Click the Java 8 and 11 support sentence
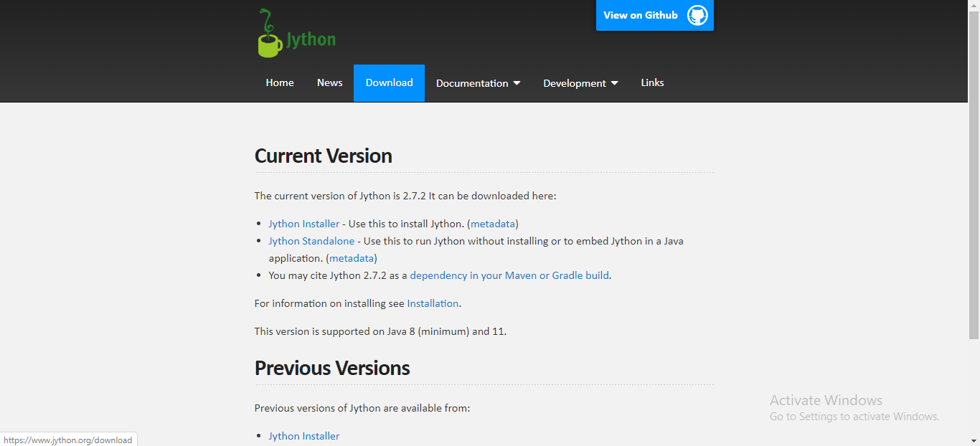This screenshot has width=980, height=446. (x=381, y=331)
